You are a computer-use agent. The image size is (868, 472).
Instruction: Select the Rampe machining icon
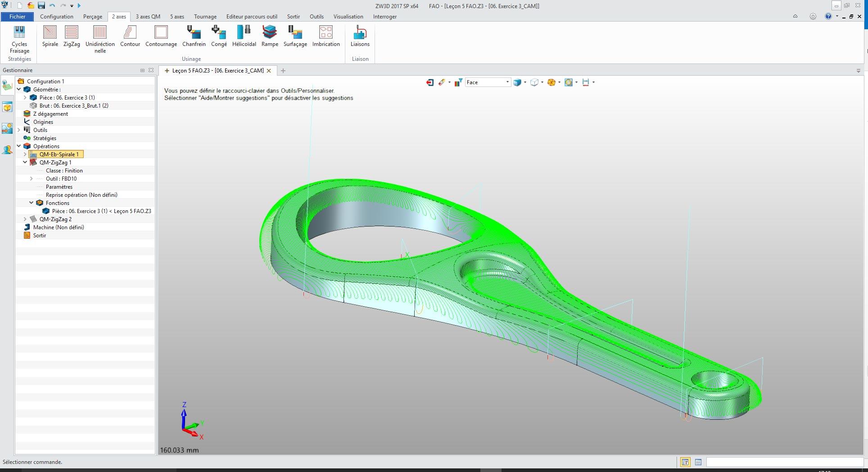[x=270, y=36]
